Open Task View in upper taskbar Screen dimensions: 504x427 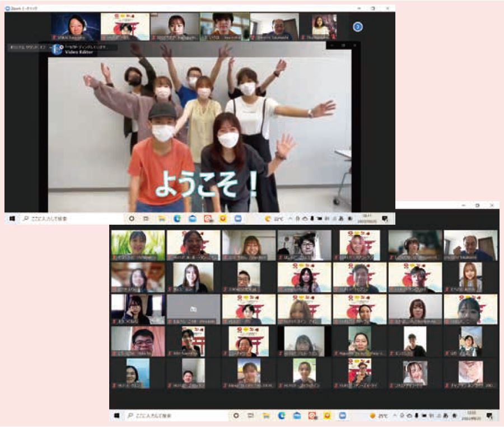(146, 219)
